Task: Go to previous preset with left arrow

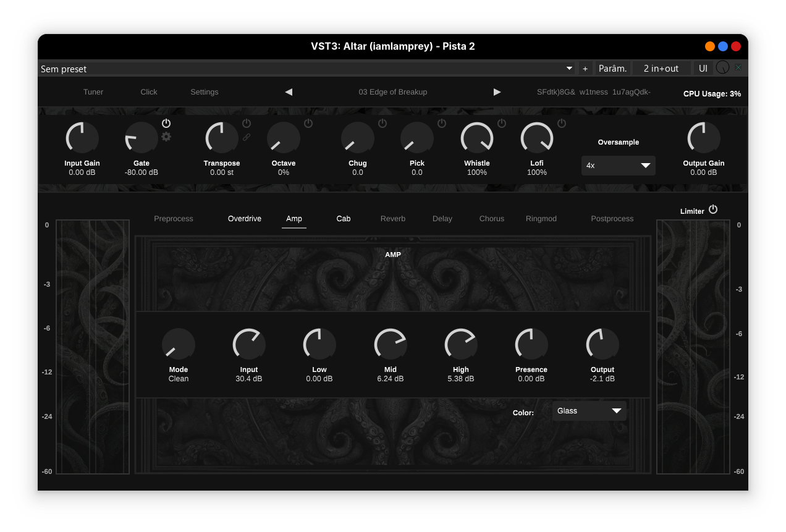Action: (289, 92)
